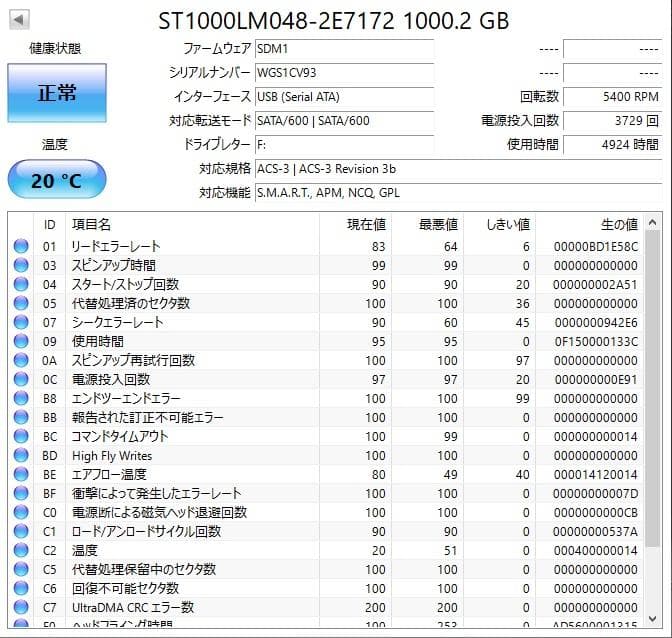Click the status orb for ID C2 温度 row
Viewport: 672px width, 638px height.
coord(21,550)
